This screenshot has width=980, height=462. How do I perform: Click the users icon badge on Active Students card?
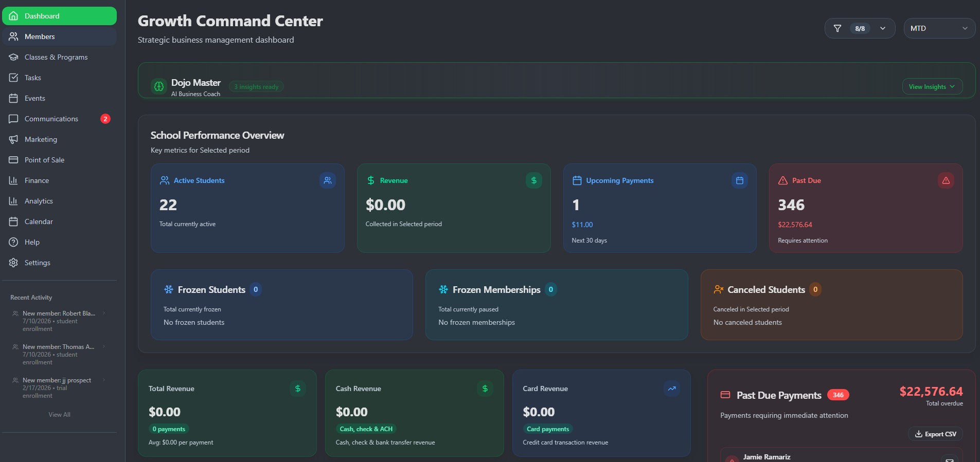tap(328, 180)
